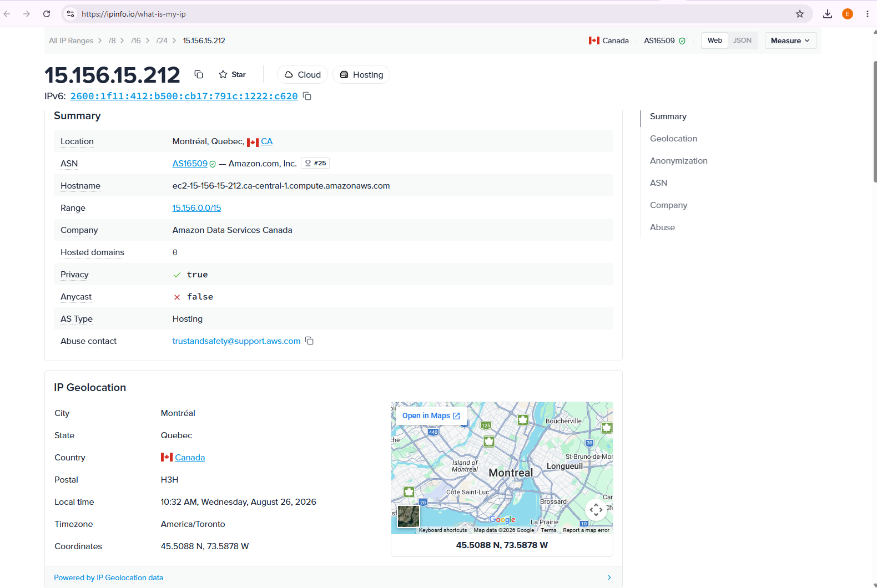Reload the ipinfo page
This screenshot has width=877, height=588.
(47, 14)
